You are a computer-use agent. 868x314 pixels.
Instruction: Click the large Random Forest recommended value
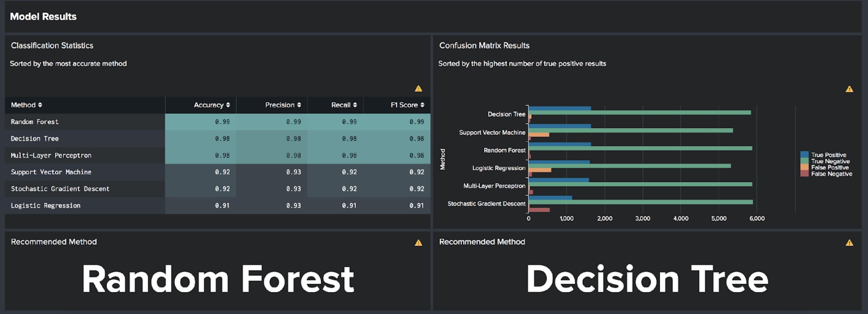218,279
